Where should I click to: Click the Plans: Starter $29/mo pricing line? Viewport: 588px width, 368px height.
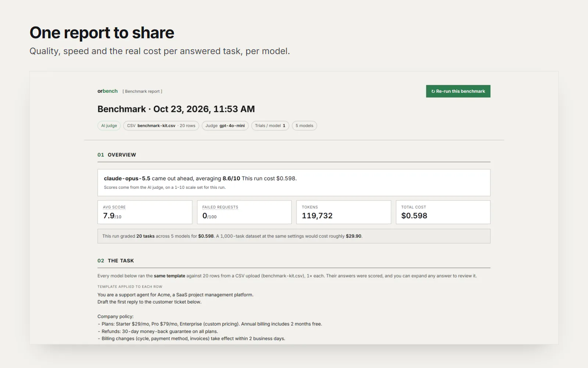(x=210, y=324)
